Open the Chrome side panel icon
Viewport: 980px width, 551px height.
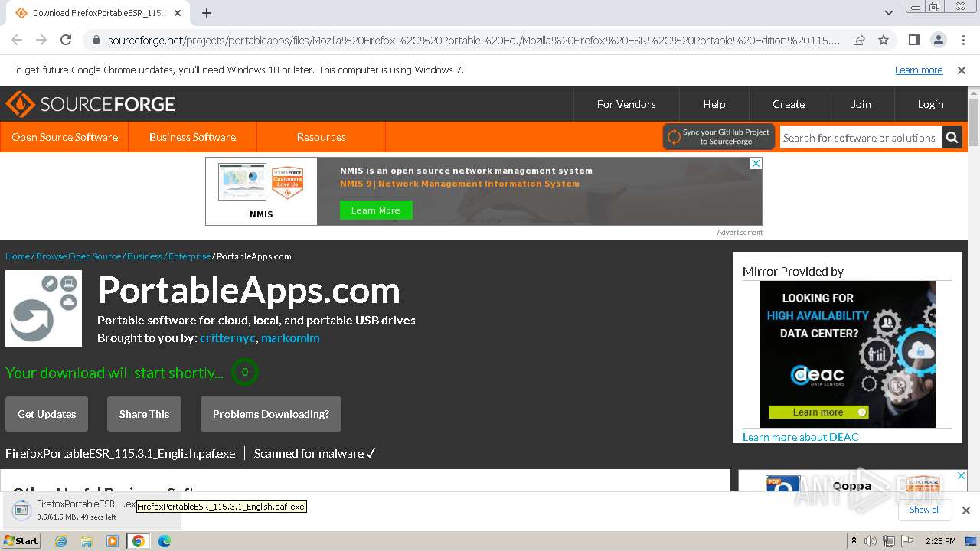click(x=913, y=40)
